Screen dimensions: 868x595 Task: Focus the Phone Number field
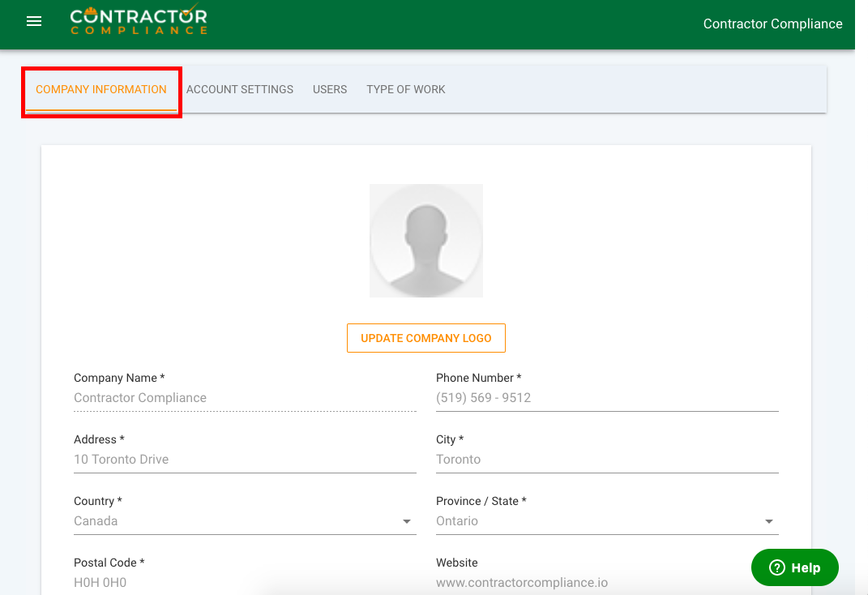(606, 398)
